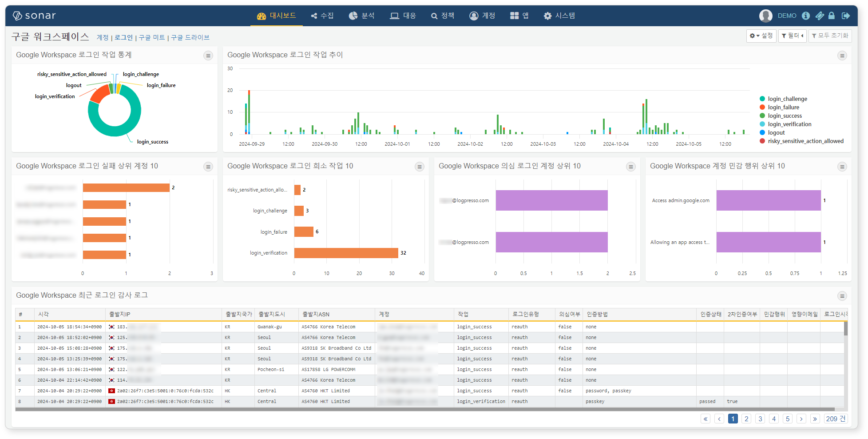868x439 pixels.
Task: Open the 설정 dropdown button
Action: (x=761, y=36)
